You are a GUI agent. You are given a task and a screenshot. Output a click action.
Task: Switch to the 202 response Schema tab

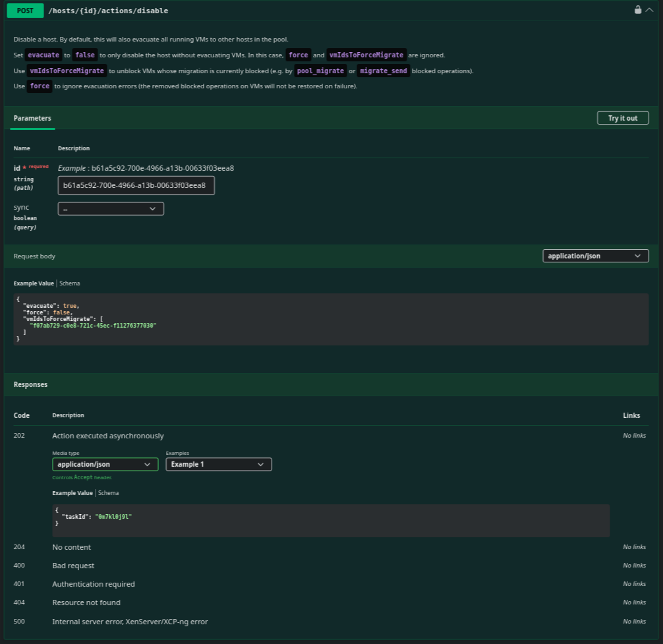pyautogui.click(x=109, y=493)
